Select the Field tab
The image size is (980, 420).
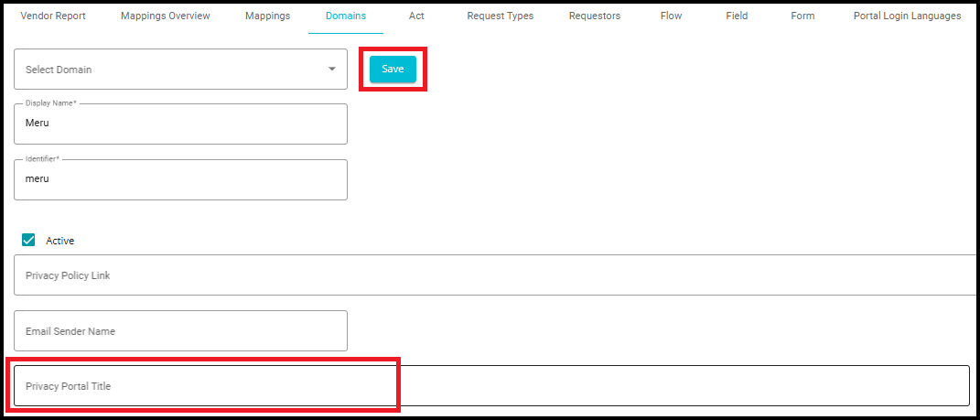coord(737,16)
